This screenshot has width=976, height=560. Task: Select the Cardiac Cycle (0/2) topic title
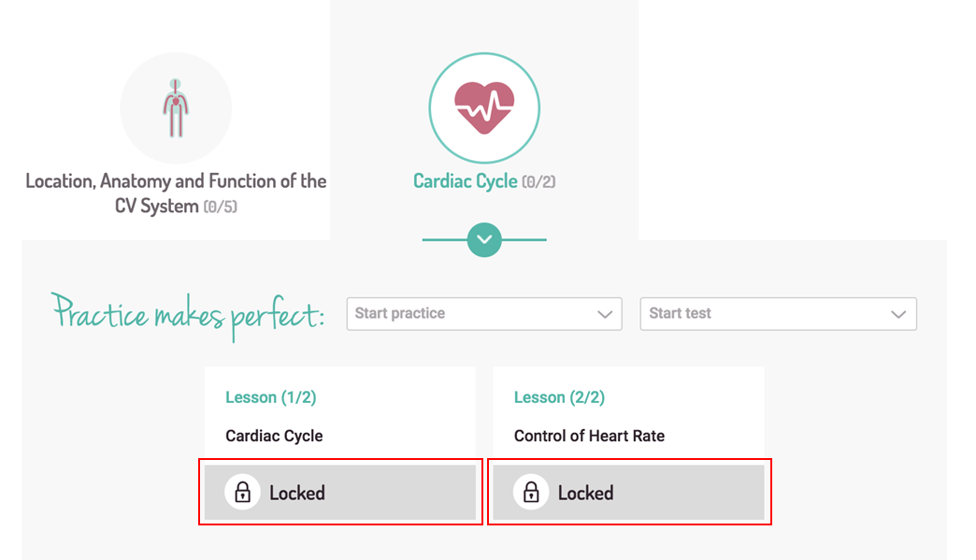coord(484,181)
